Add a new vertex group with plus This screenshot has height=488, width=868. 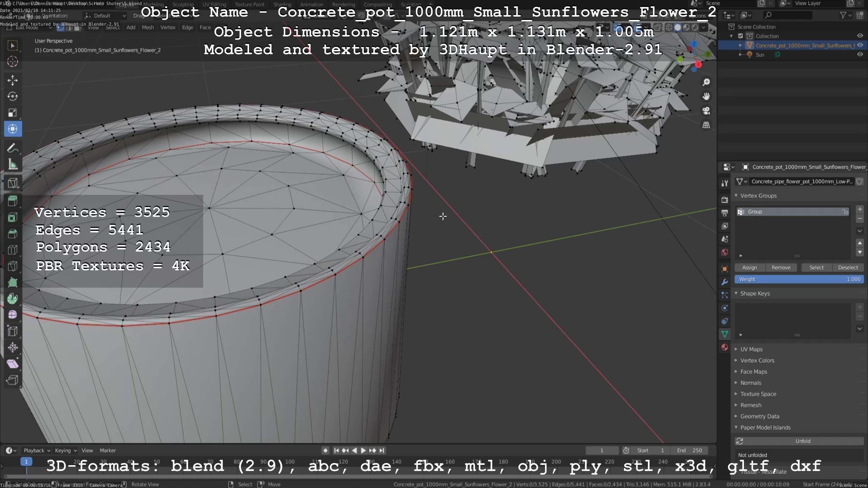pyautogui.click(x=860, y=209)
